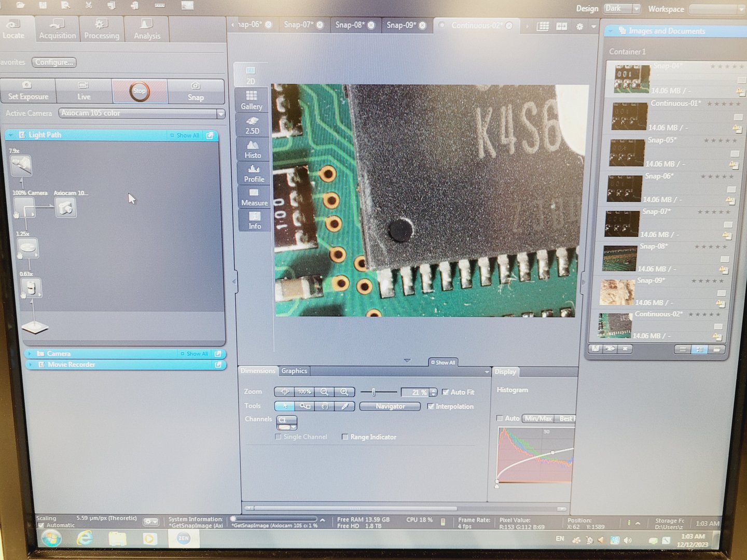Image resolution: width=747 pixels, height=560 pixels.
Task: Switch to the Locate tab
Action: (14, 29)
